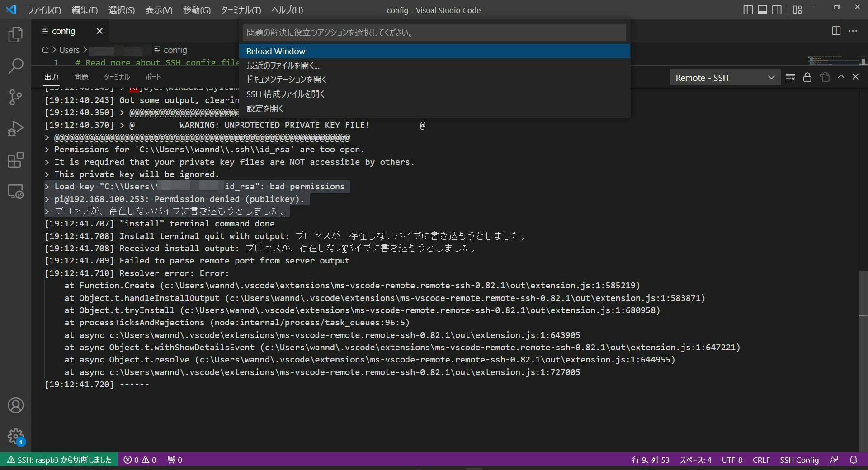Select Reload Window from action list
The height and width of the screenshot is (470, 868).
tap(434, 51)
